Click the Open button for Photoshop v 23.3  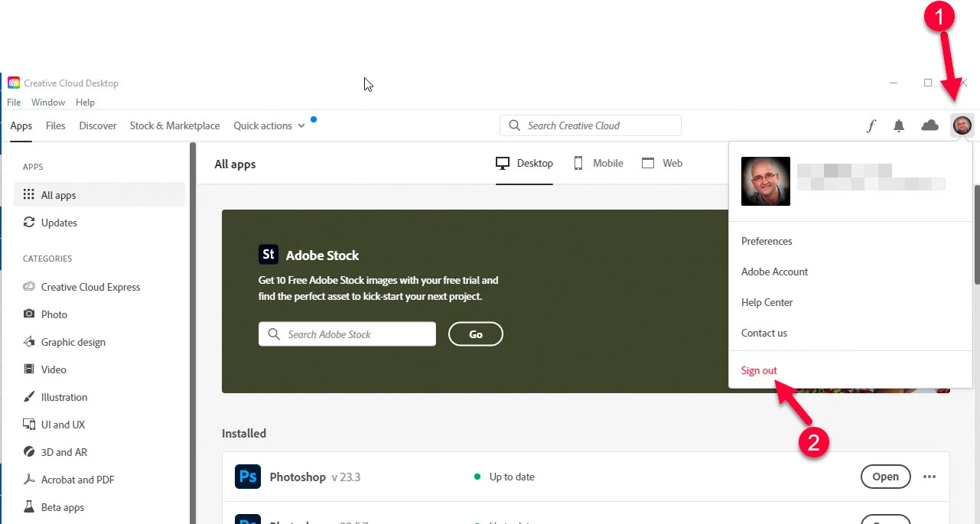885,477
